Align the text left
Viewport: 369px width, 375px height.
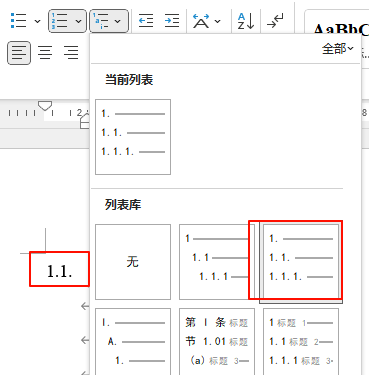[x=19, y=53]
